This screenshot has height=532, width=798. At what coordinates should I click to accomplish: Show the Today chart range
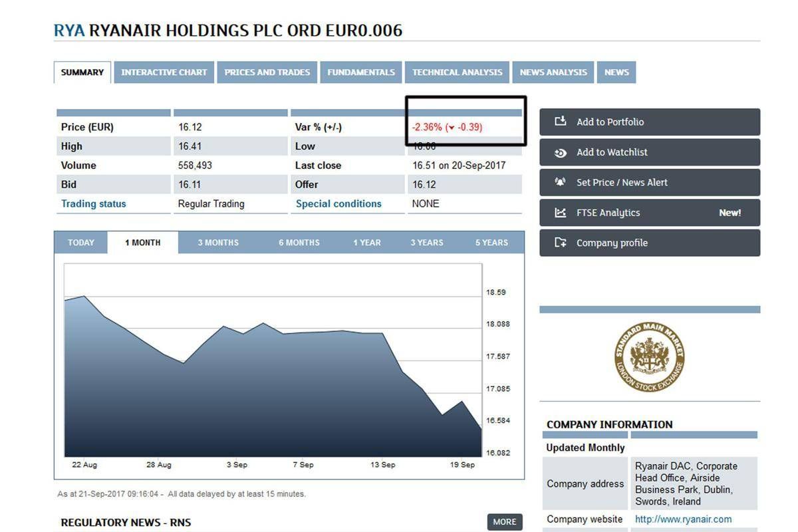[x=81, y=243]
